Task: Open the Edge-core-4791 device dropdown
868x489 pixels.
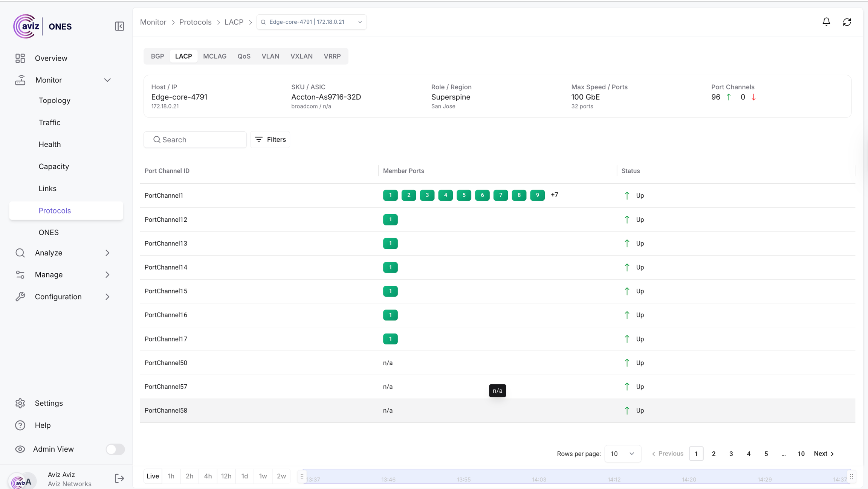Action: 312,22
